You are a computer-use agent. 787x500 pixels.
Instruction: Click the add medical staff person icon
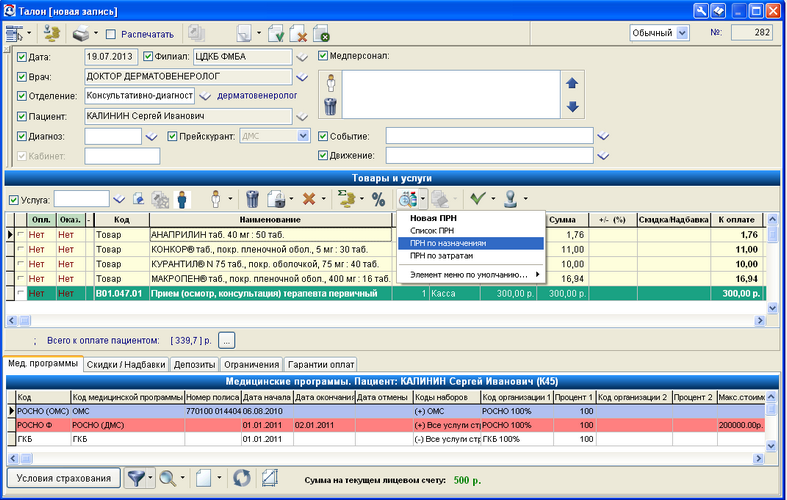[330, 83]
